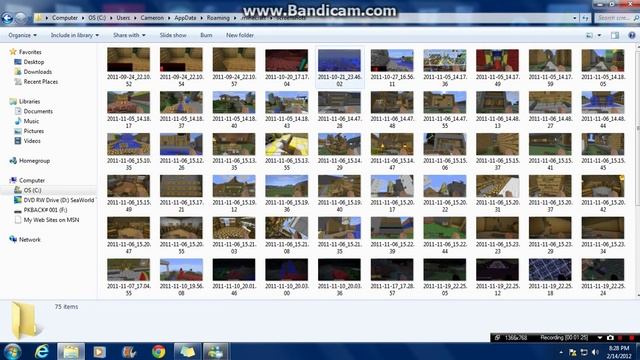Open Windows Media Player taskbar icon
This screenshot has height=360, width=640.
(x=99, y=351)
